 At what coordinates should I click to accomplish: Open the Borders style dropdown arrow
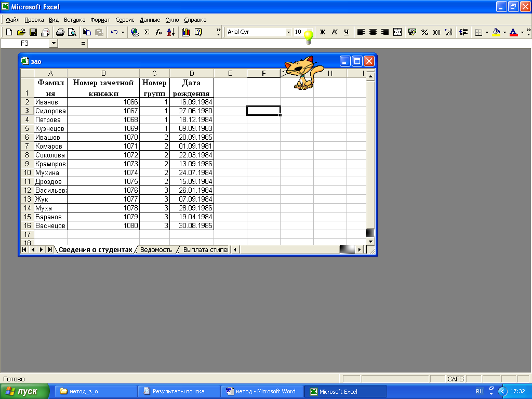pos(487,32)
